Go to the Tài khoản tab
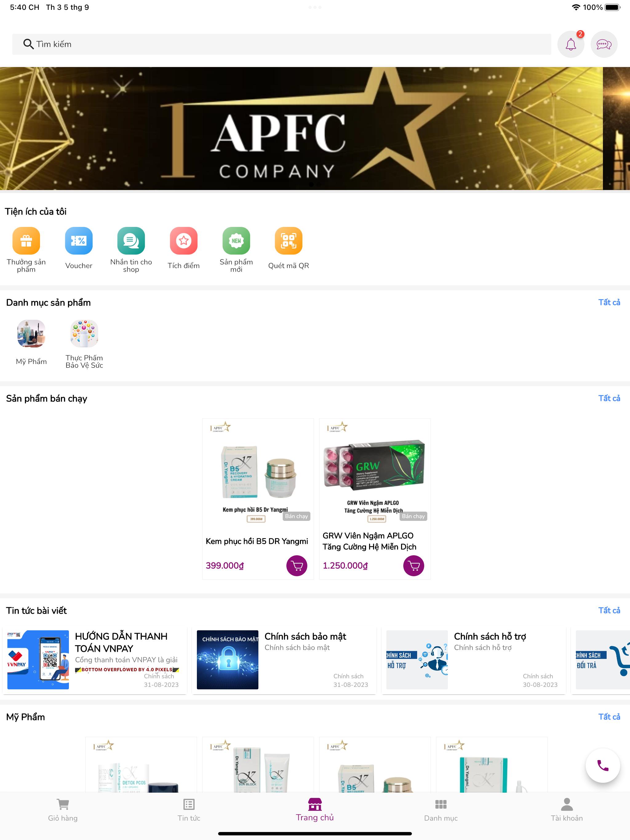The width and height of the screenshot is (630, 840). point(567,810)
